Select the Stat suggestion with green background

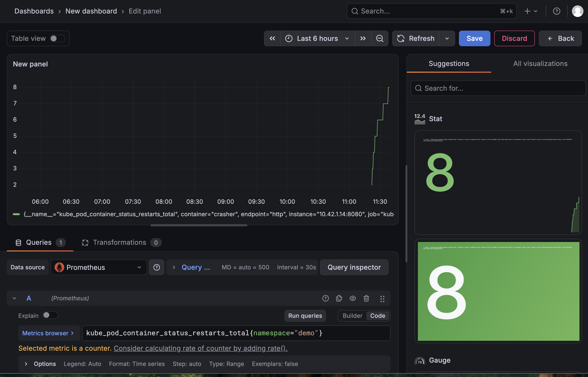(498, 291)
